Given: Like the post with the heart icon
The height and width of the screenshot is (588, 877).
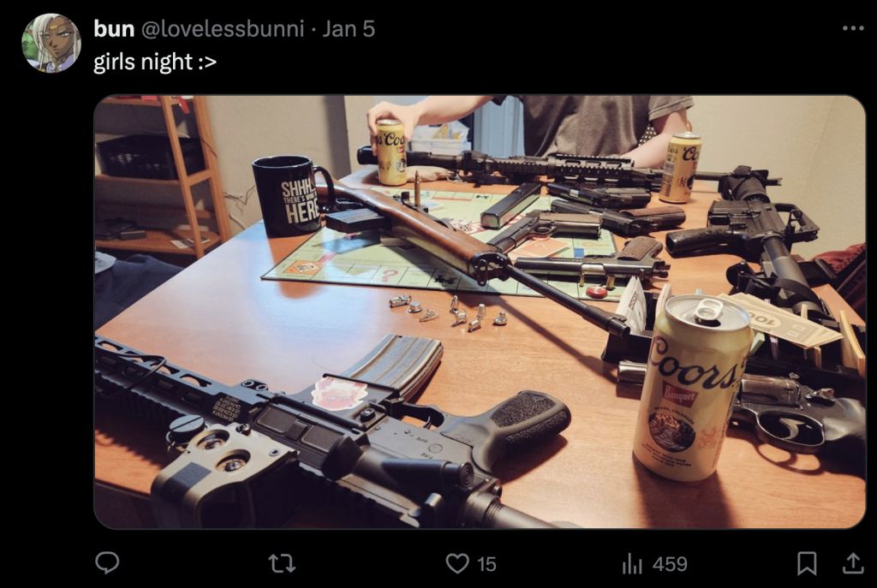Looking at the screenshot, I should [457, 563].
